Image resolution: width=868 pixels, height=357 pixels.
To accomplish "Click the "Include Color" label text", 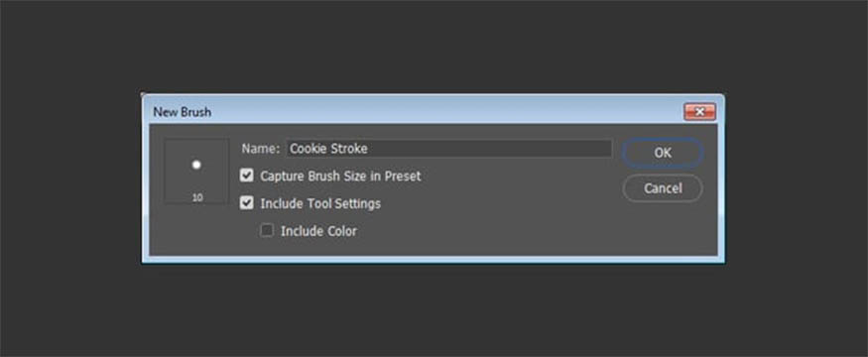I will tap(318, 231).
